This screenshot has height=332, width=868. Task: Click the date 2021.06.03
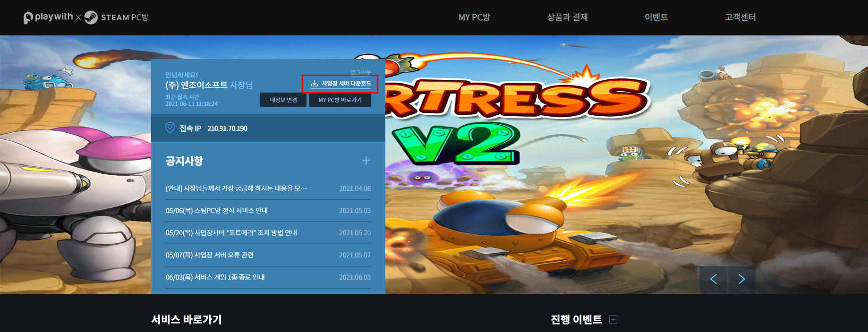pos(355,277)
